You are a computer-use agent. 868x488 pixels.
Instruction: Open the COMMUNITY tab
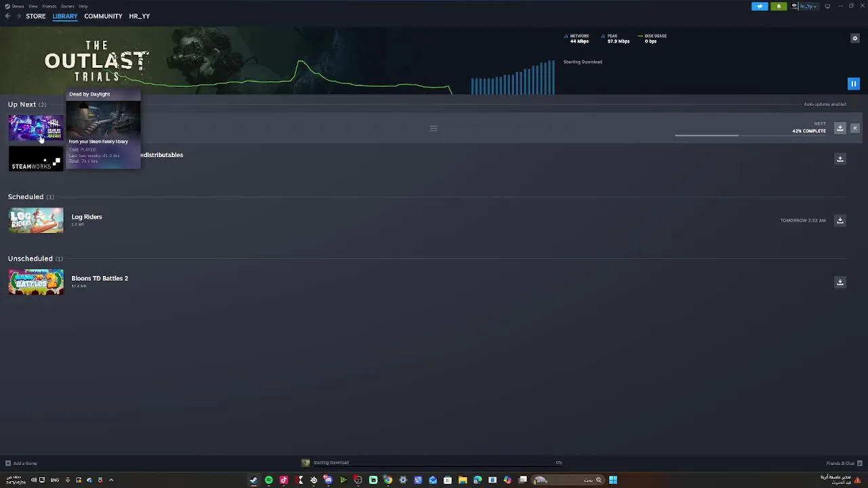coord(103,16)
